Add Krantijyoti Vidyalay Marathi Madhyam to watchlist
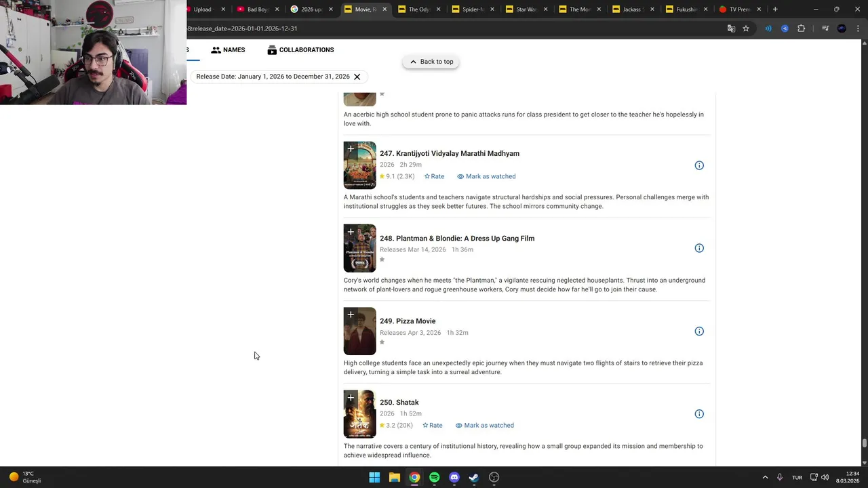 click(x=351, y=149)
